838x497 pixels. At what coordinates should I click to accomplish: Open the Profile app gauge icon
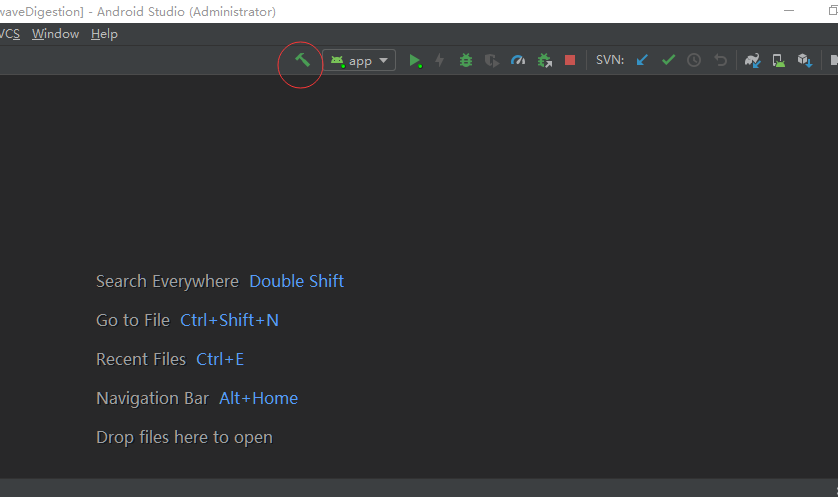pos(518,60)
